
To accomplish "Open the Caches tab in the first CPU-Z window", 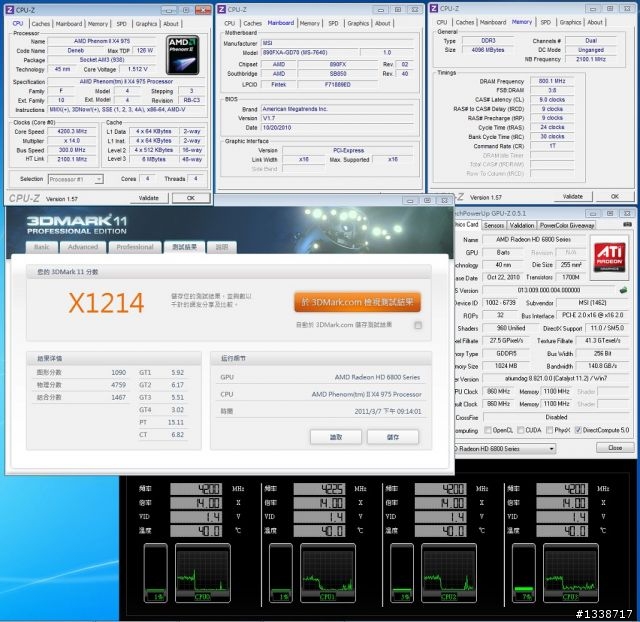I will click(40, 24).
